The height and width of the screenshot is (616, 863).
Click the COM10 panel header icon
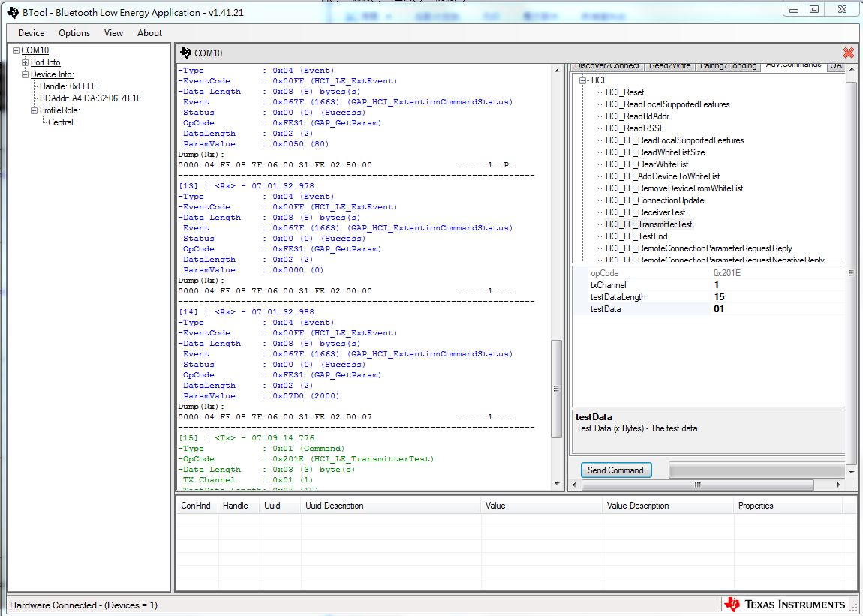185,53
